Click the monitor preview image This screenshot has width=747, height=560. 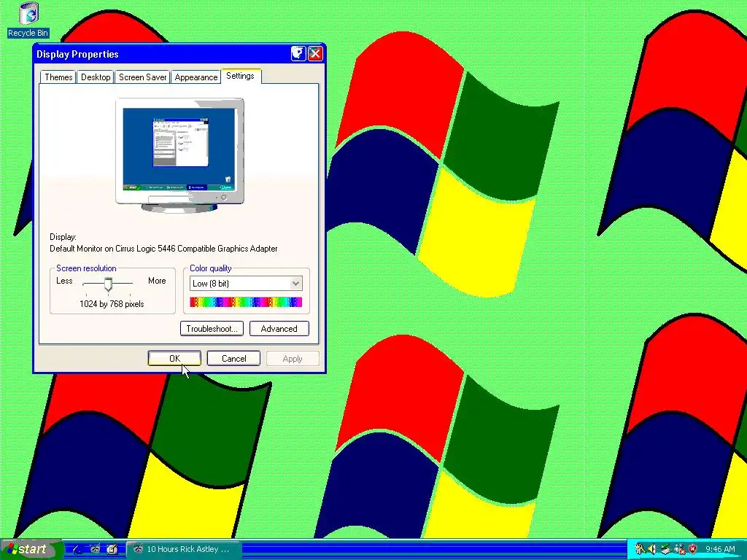(179, 155)
